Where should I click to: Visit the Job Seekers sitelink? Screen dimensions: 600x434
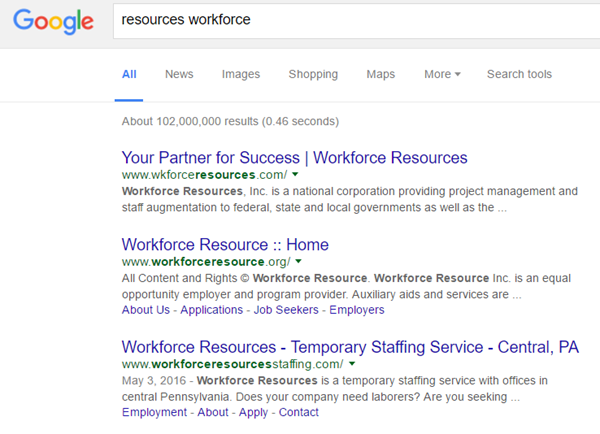[288, 310]
